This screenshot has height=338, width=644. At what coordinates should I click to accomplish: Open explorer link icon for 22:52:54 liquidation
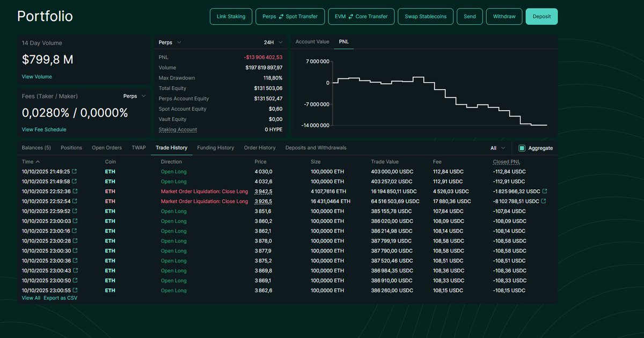(75, 201)
